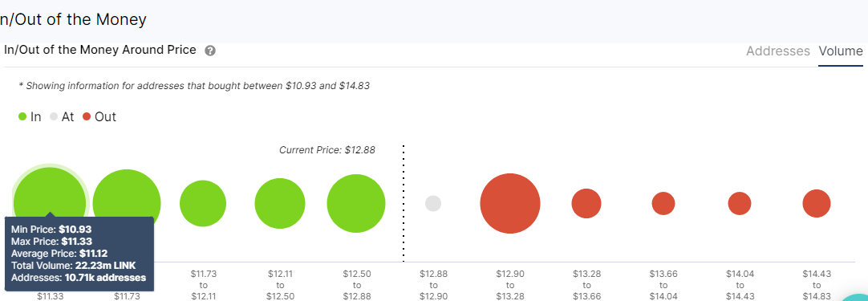
Task: Select the large red $12.90 to $13.28 bubble
Action: (510, 203)
